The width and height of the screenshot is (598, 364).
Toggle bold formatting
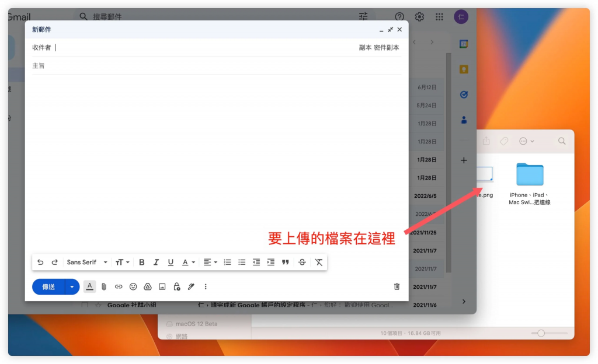point(141,262)
